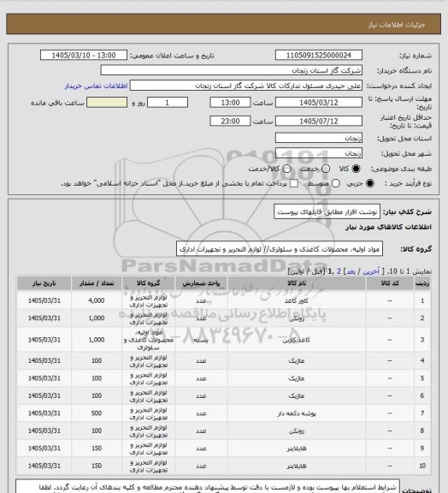Image resolution: width=448 pixels, height=493 pixels.
Task: Select the خدمت radio button
Action: (x=326, y=169)
